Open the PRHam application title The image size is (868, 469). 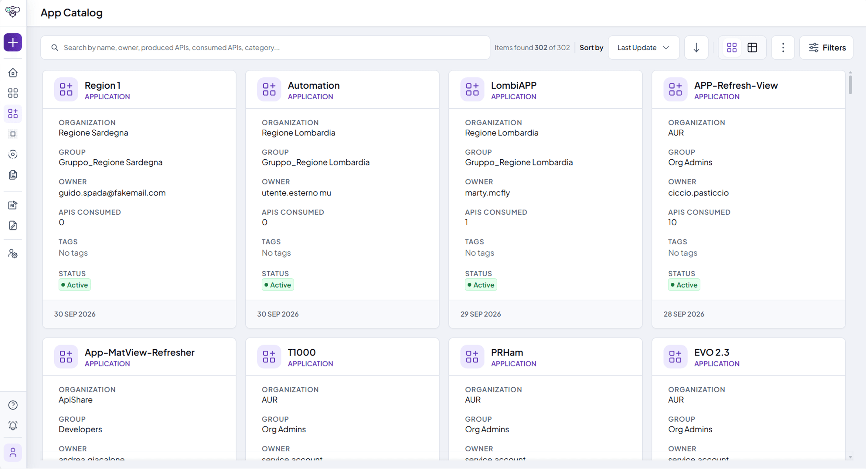click(x=507, y=352)
